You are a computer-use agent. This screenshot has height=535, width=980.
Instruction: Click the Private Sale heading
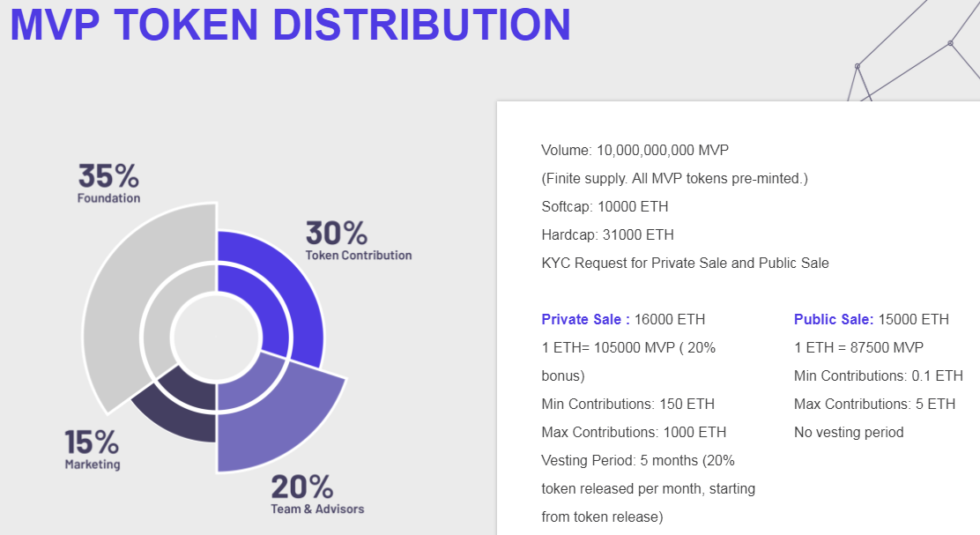tap(585, 319)
